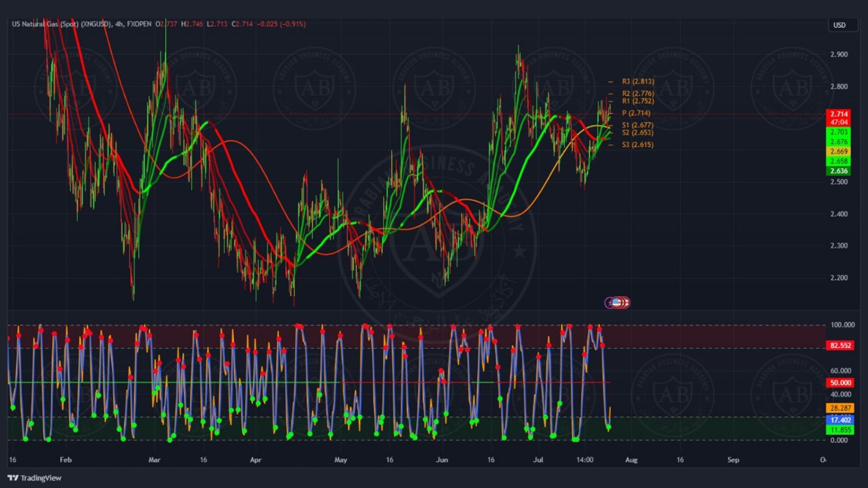
Task: Click Sep on the time axis
Action: click(x=733, y=460)
